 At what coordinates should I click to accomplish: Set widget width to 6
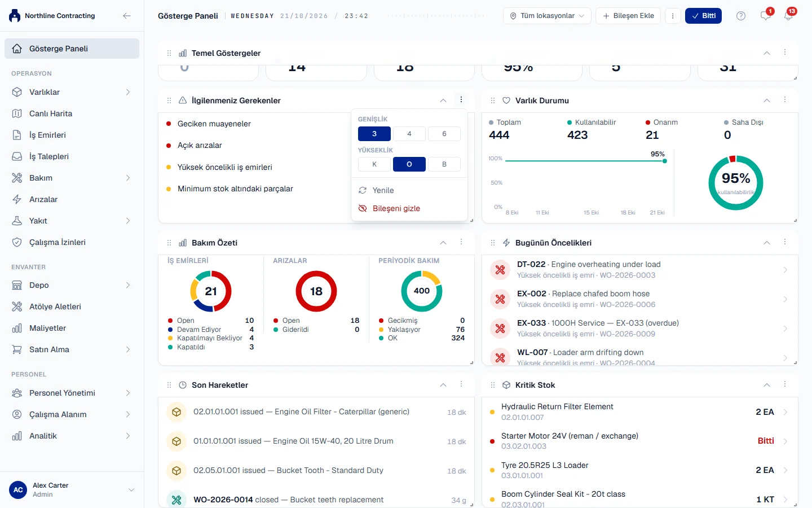444,134
